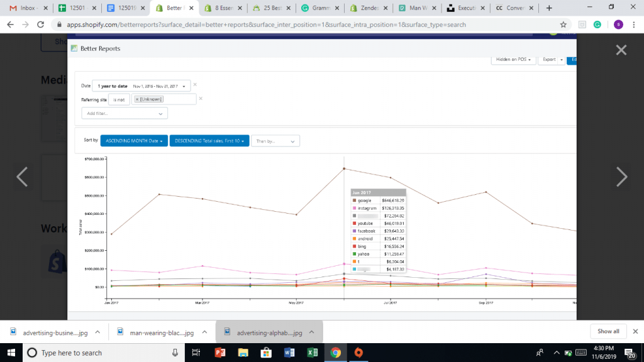Viewport: 644px width, 362px height.
Task: Open ASCENDING MONTH Date sort dropdown
Action: pyautogui.click(x=134, y=141)
